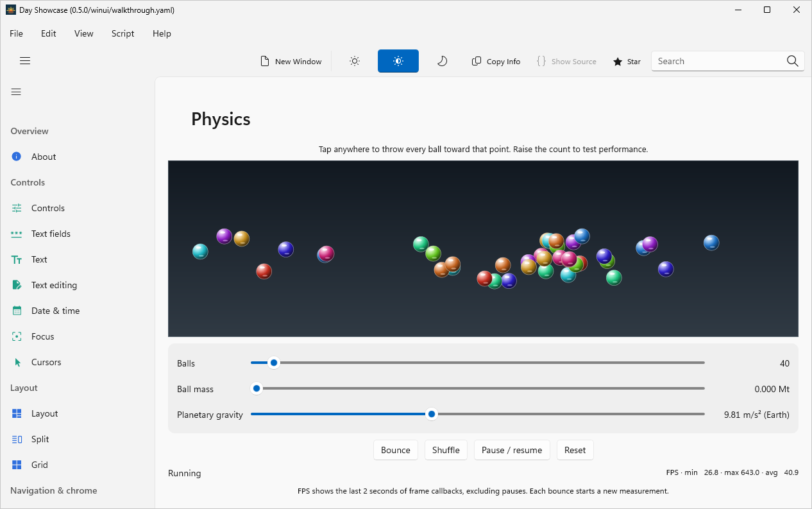Image resolution: width=812 pixels, height=509 pixels.
Task: Click the Physics page heading
Action: pos(221,119)
